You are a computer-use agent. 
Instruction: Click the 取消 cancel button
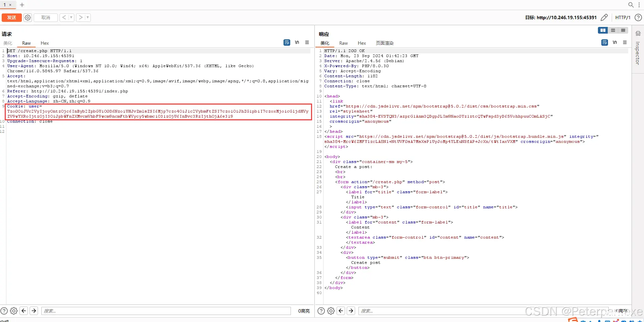[x=46, y=17]
